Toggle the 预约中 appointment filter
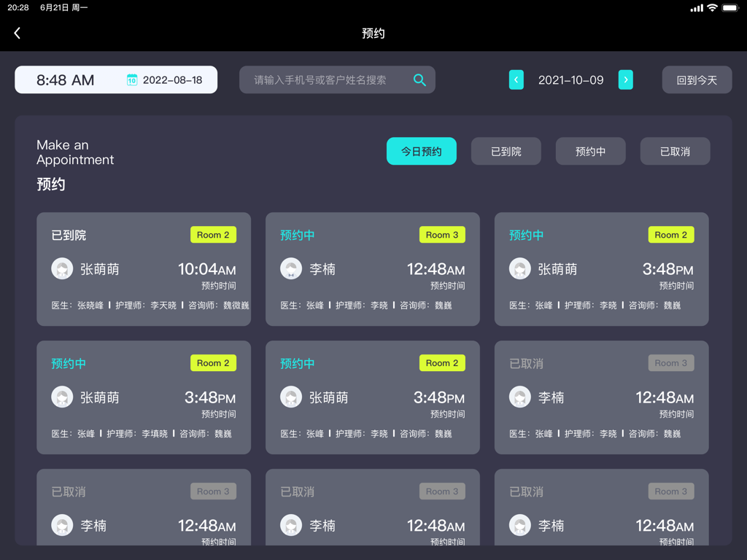747x560 pixels. click(x=590, y=151)
